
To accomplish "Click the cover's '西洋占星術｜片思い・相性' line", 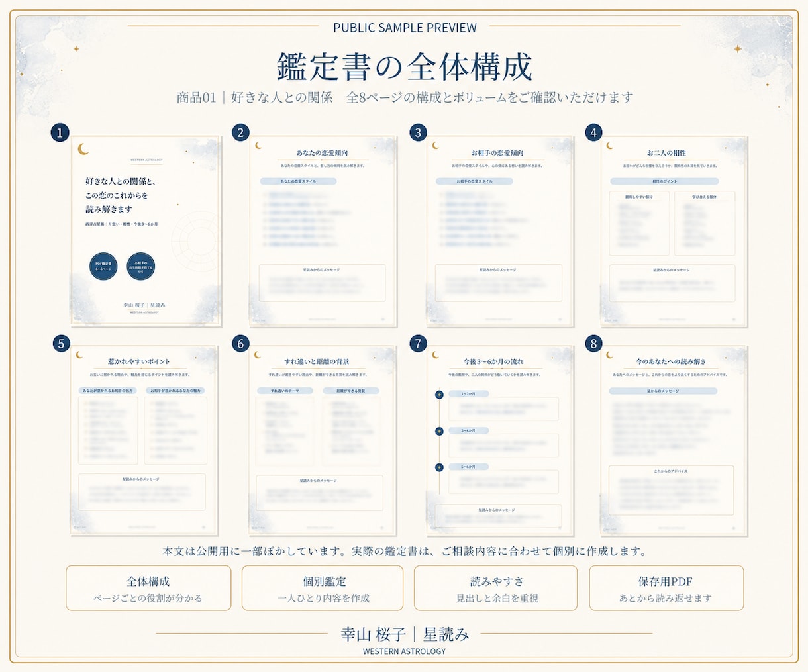I will tap(121, 225).
